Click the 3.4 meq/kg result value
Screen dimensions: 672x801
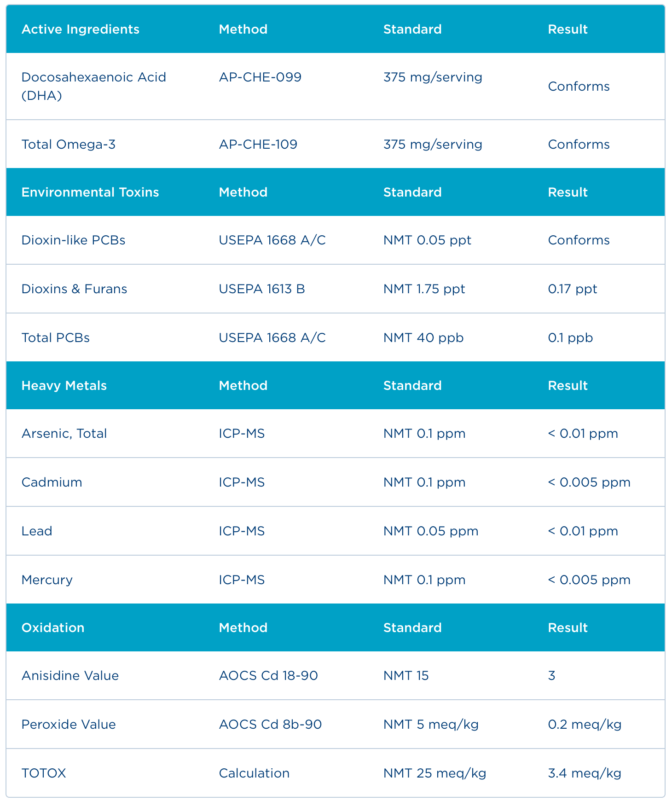pyautogui.click(x=584, y=773)
